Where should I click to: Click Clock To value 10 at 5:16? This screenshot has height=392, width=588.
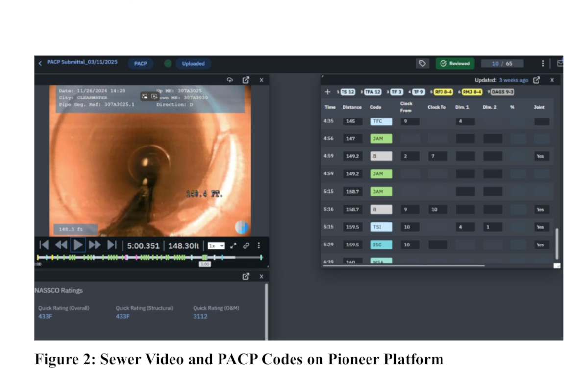pyautogui.click(x=438, y=209)
